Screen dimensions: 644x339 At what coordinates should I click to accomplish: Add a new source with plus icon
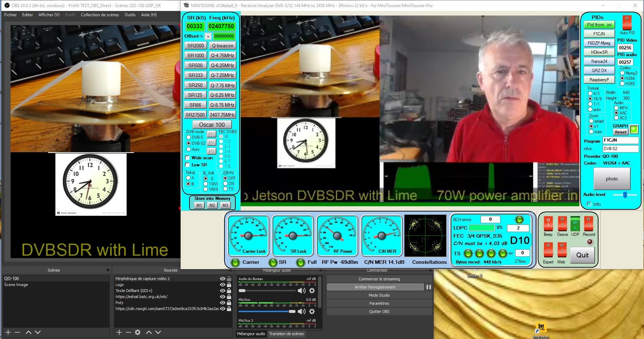pos(119,332)
